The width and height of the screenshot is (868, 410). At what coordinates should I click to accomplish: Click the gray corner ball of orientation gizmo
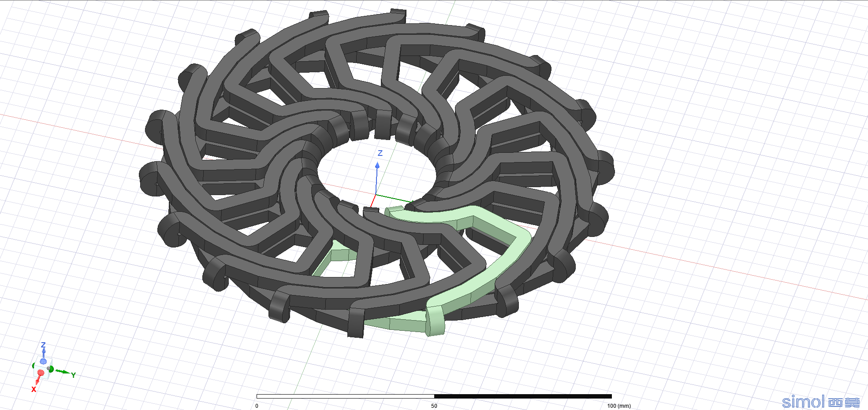coord(48,368)
